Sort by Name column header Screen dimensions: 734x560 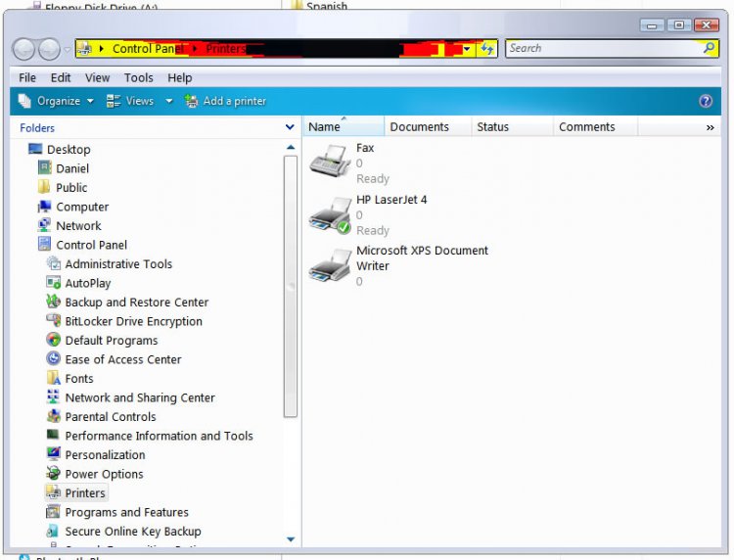[x=344, y=127]
